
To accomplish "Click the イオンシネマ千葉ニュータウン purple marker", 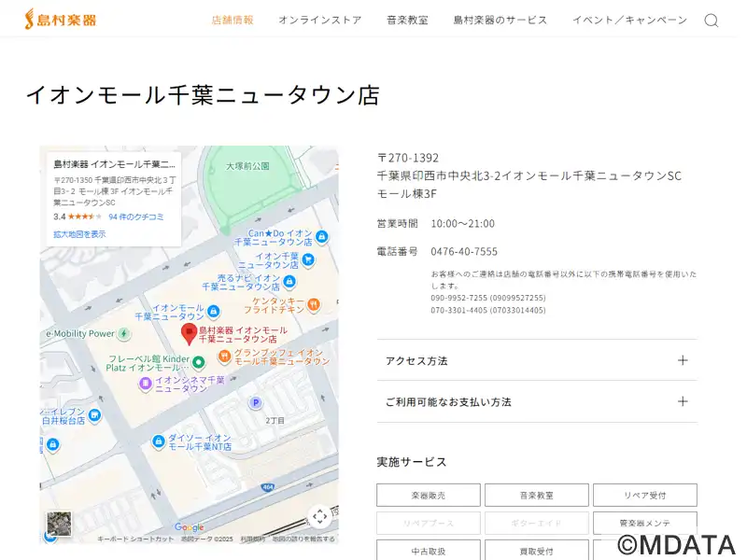I will (146, 384).
